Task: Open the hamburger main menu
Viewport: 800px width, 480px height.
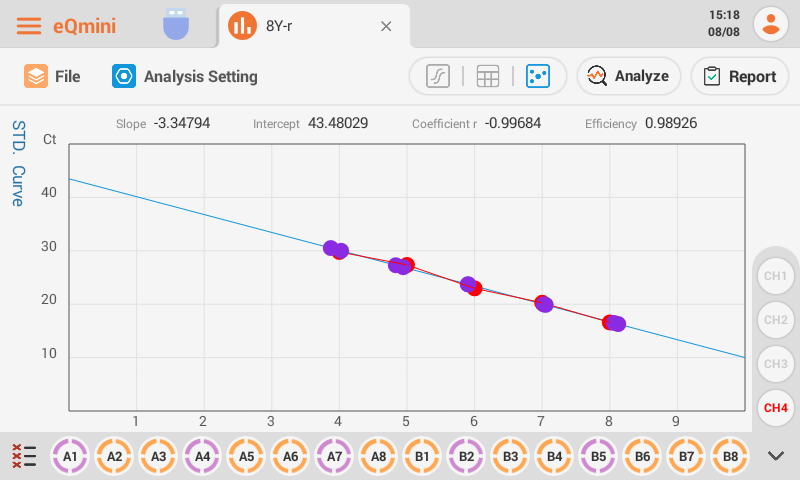Action: coord(28,26)
